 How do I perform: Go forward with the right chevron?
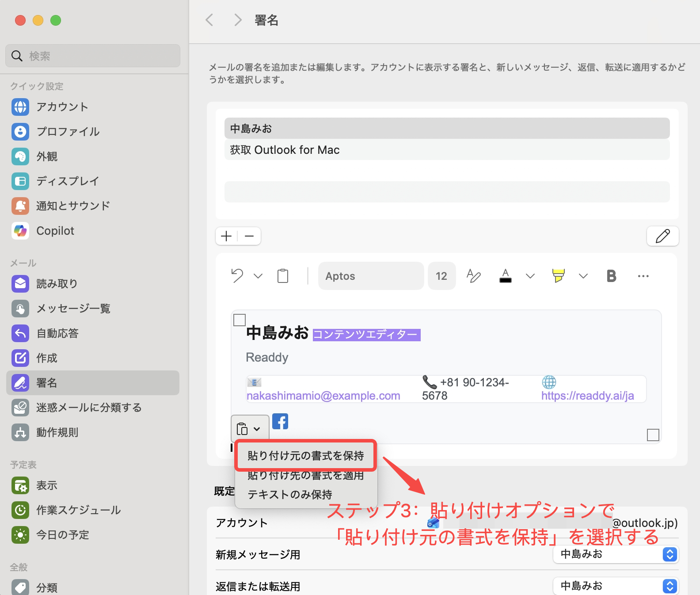click(x=238, y=20)
